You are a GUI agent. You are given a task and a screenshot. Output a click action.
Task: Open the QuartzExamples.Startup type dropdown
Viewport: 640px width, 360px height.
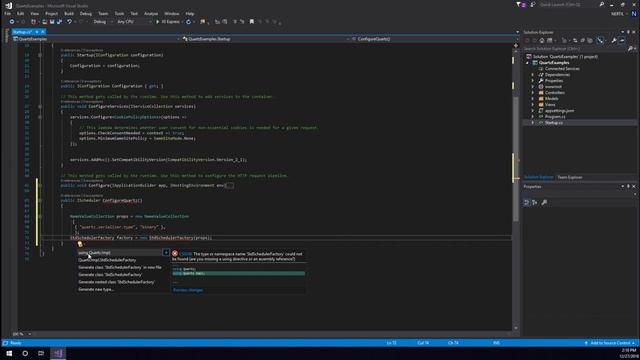[266, 39]
